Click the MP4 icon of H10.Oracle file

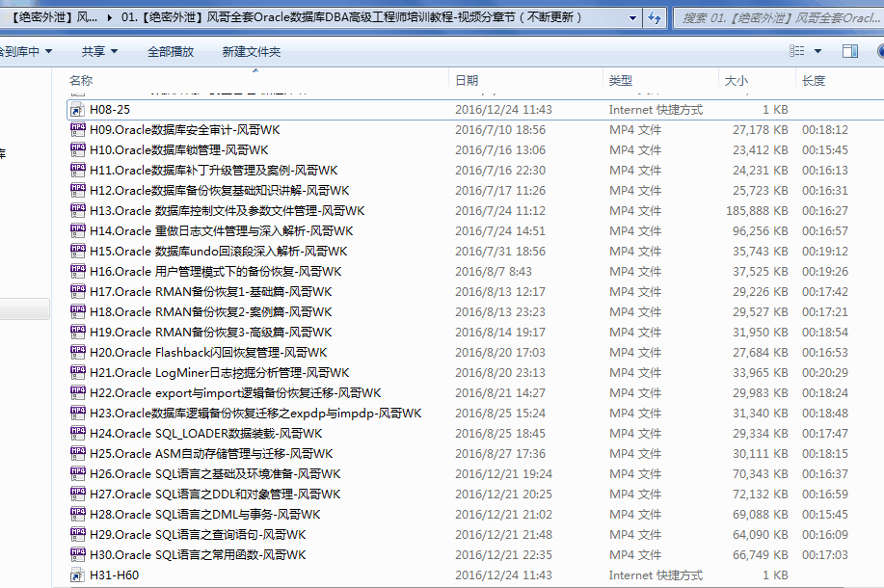(x=77, y=150)
